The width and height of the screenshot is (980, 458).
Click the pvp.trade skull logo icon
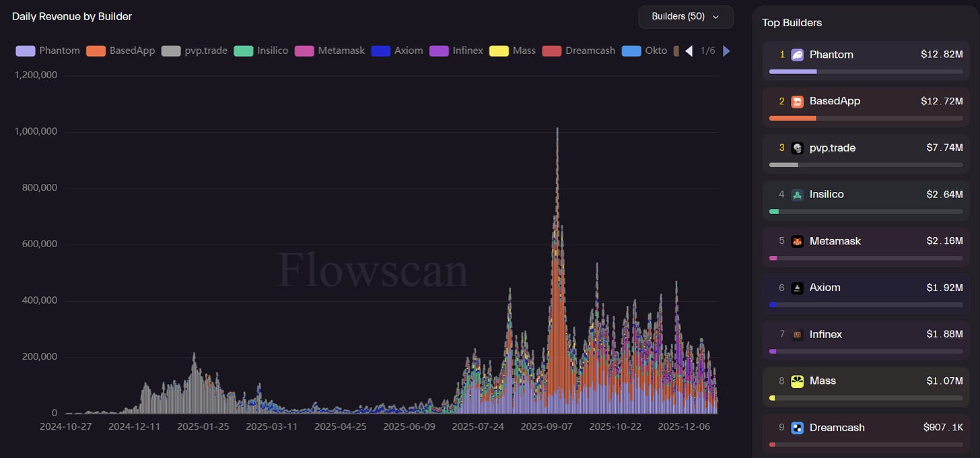pos(797,148)
